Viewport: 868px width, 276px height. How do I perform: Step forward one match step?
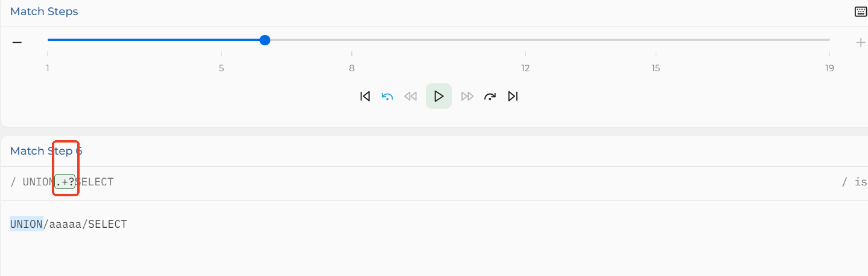click(x=490, y=96)
